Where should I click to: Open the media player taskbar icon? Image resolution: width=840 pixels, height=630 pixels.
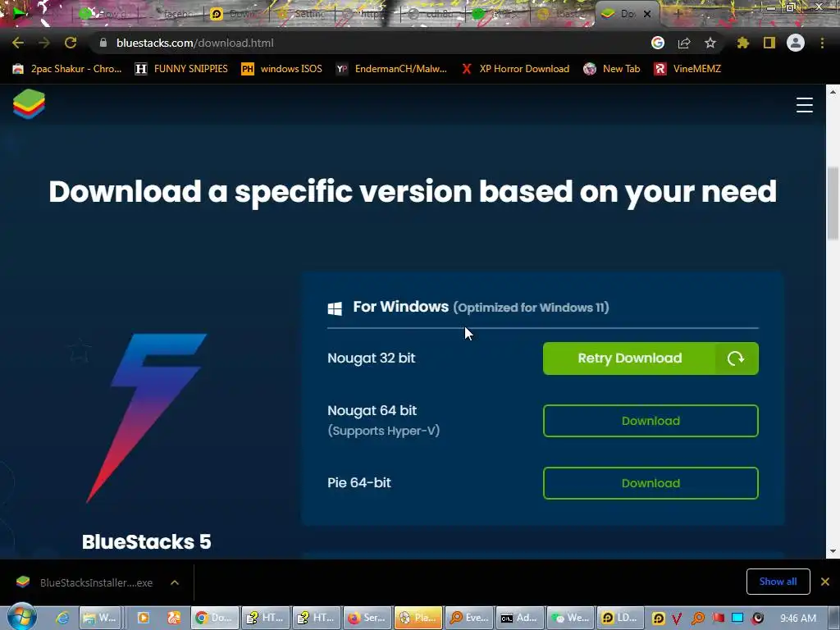tap(143, 618)
